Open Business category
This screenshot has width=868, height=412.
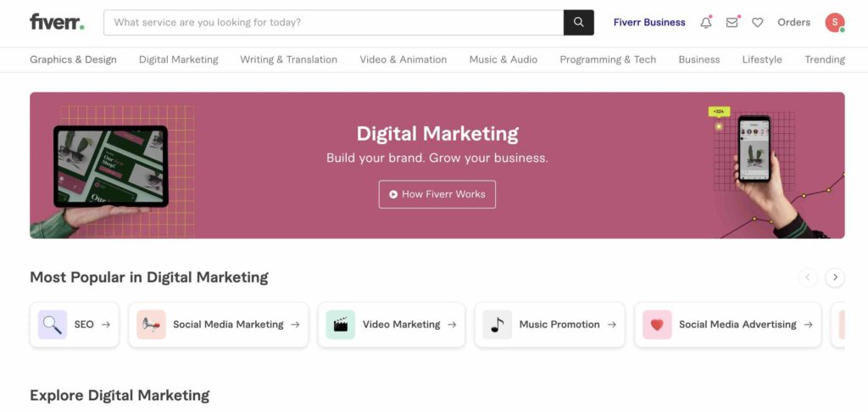click(699, 59)
